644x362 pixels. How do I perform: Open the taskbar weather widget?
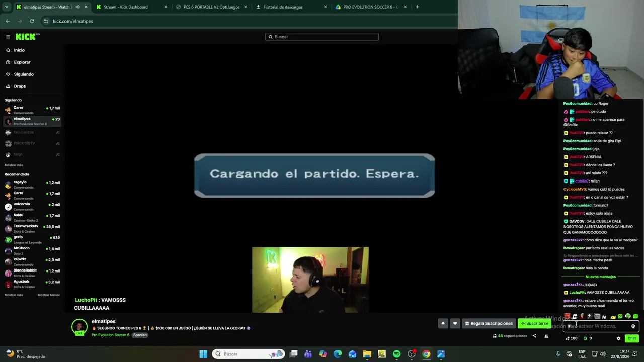tap(25, 354)
